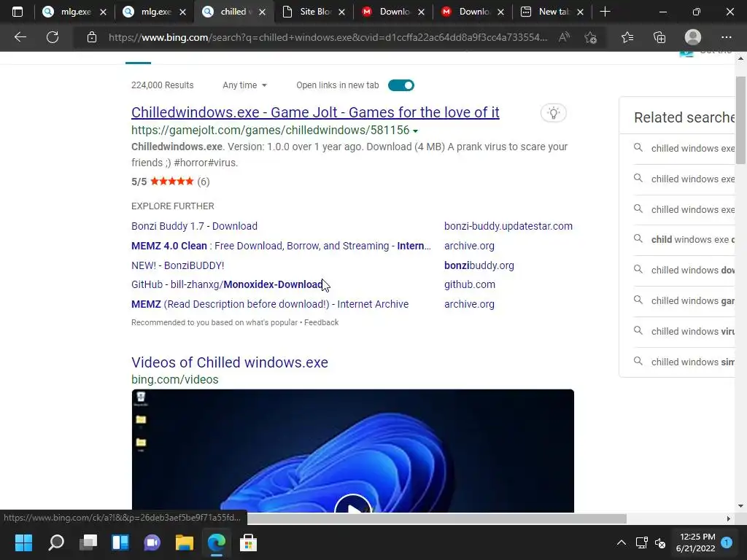Open Bonzi Buddy 1.7 Download link

(194, 226)
